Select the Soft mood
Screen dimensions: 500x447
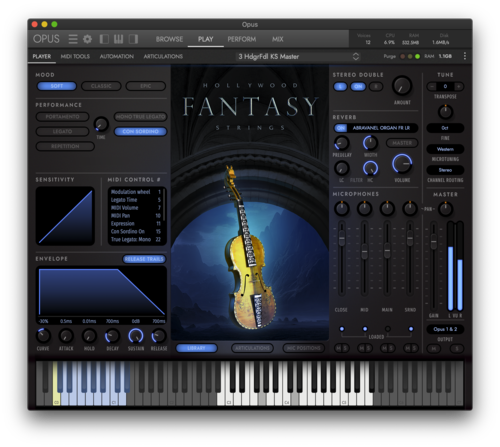[x=57, y=86]
